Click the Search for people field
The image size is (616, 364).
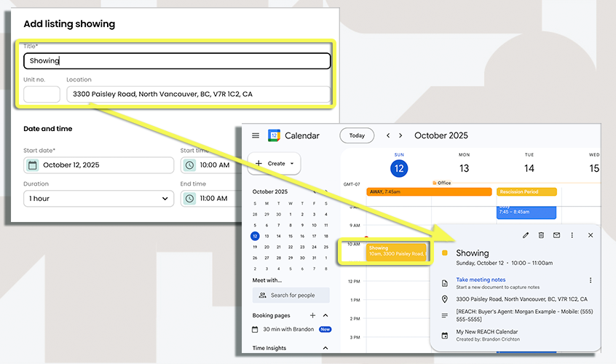[291, 295]
